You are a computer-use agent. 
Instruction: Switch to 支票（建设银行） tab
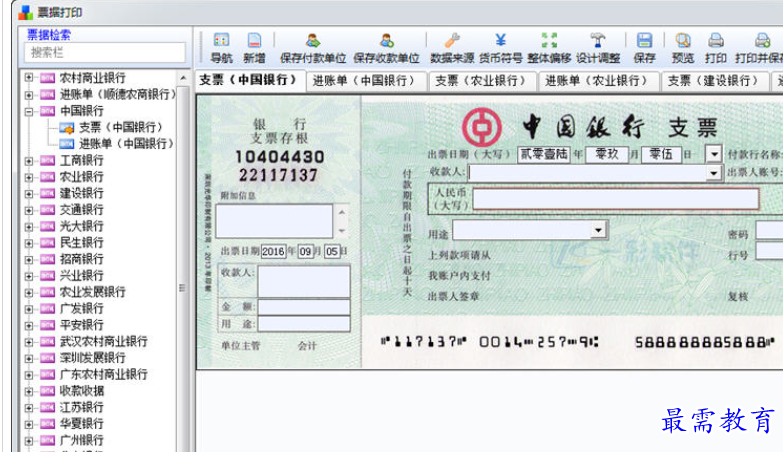pos(715,81)
